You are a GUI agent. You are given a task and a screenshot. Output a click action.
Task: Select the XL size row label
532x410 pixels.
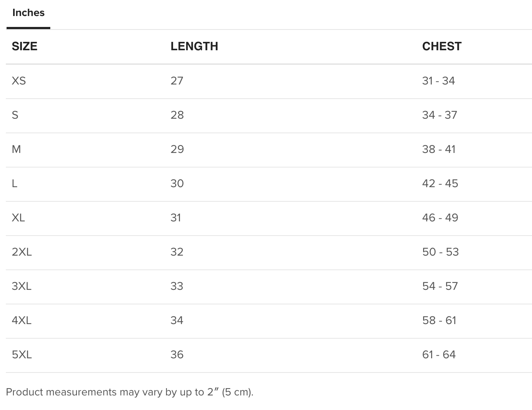pyautogui.click(x=18, y=217)
